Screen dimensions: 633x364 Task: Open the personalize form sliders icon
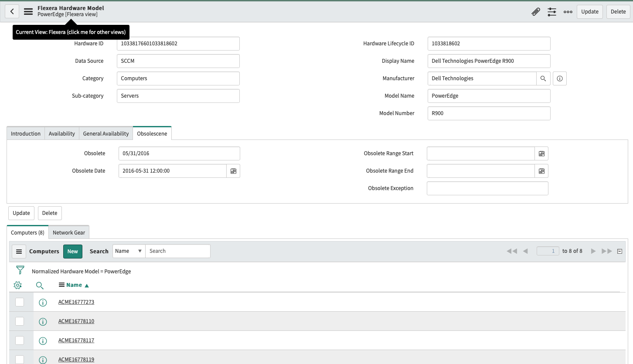[x=552, y=12]
